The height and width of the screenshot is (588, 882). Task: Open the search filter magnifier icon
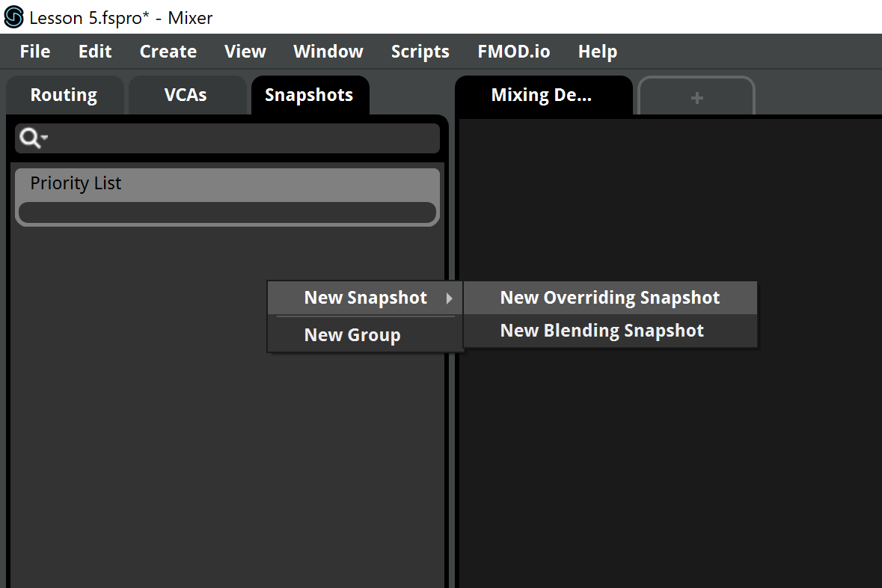coord(33,138)
